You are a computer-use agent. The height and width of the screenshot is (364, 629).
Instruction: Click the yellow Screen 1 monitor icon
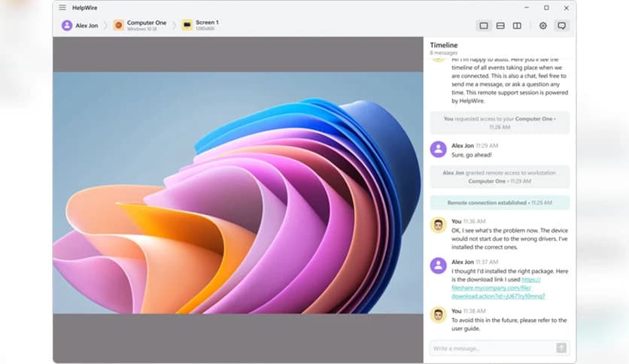[187, 26]
